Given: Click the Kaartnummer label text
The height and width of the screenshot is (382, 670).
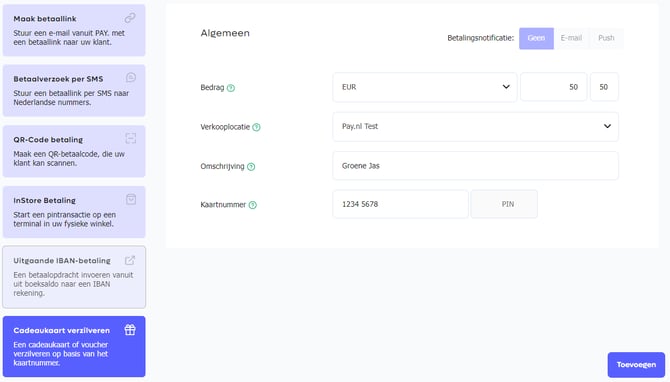Looking at the screenshot, I should (x=223, y=205).
